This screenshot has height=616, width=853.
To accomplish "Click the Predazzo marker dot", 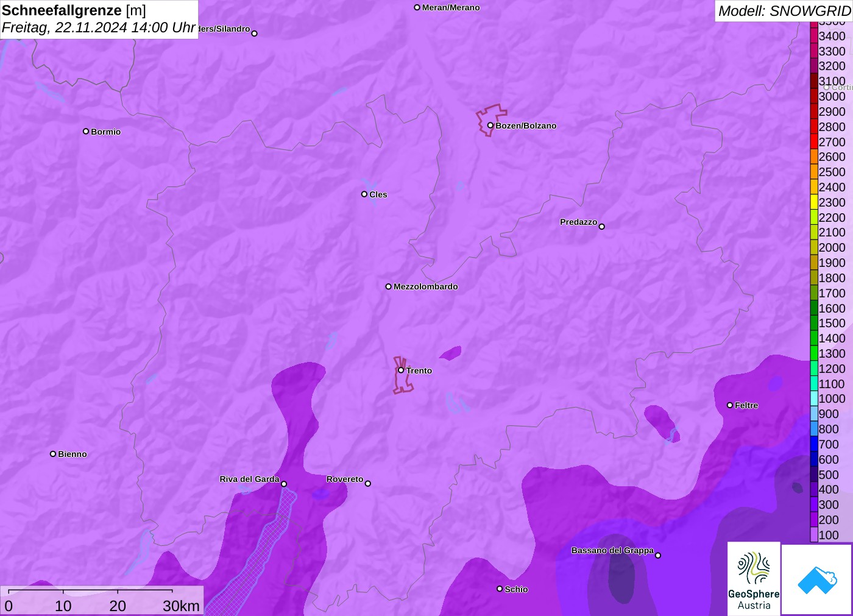I will pyautogui.click(x=601, y=227).
